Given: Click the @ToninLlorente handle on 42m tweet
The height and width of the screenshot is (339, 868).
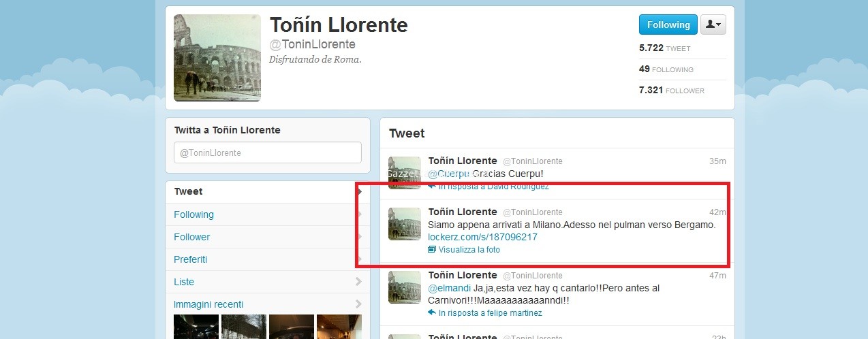Looking at the screenshot, I should 533,212.
